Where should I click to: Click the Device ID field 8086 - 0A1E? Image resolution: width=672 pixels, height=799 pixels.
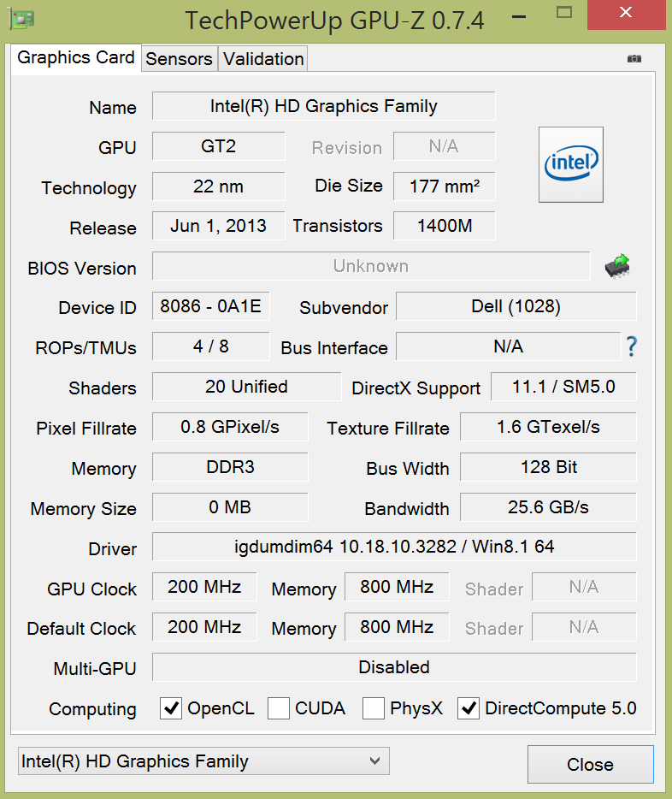pyautogui.click(x=211, y=306)
